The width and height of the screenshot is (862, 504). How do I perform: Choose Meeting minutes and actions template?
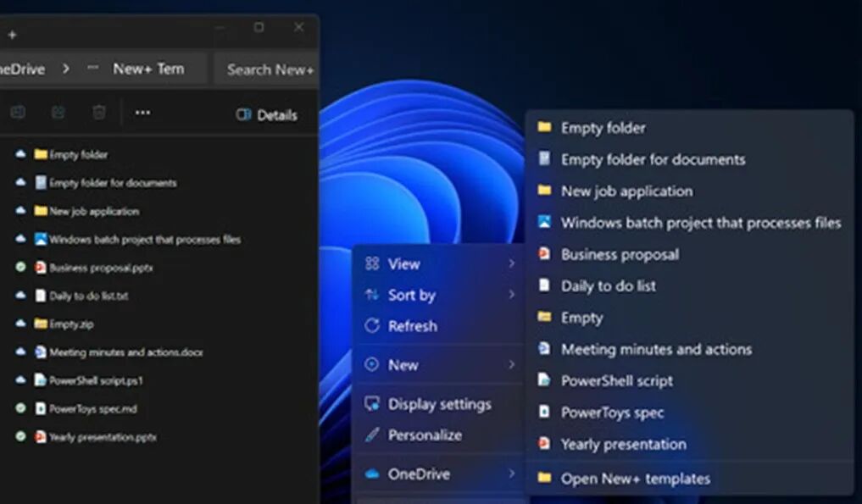689,349
